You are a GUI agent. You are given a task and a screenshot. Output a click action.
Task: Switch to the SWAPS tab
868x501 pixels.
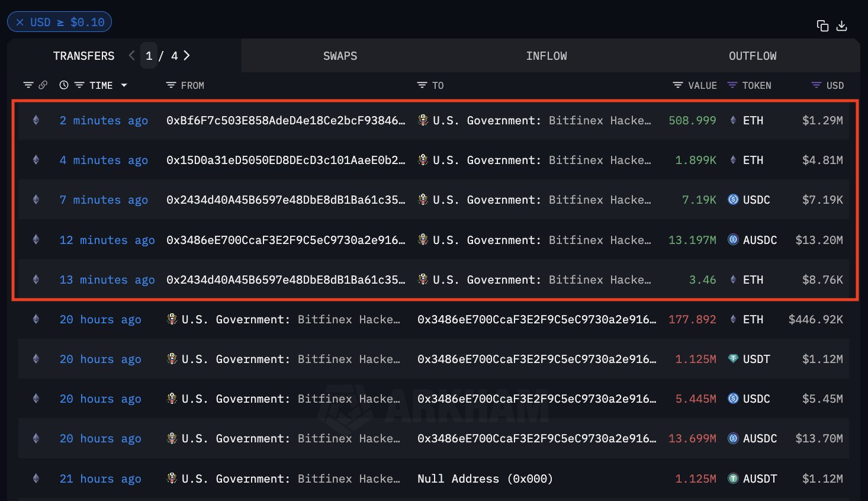340,56
